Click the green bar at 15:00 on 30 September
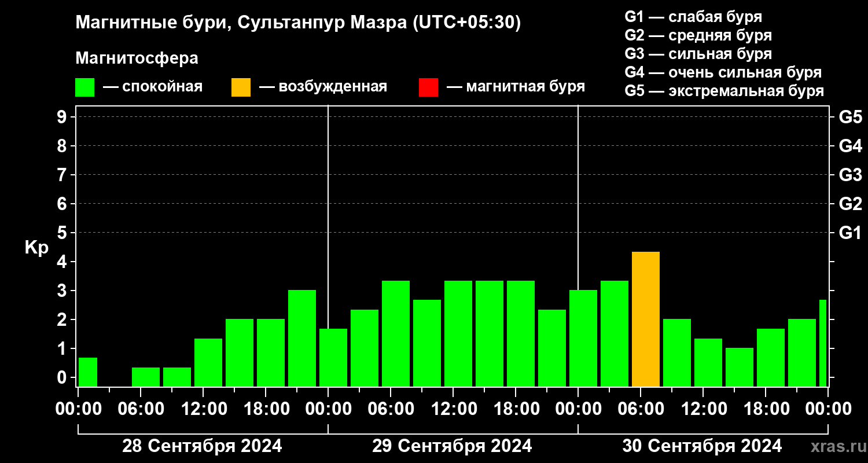The image size is (868, 463). (x=740, y=367)
